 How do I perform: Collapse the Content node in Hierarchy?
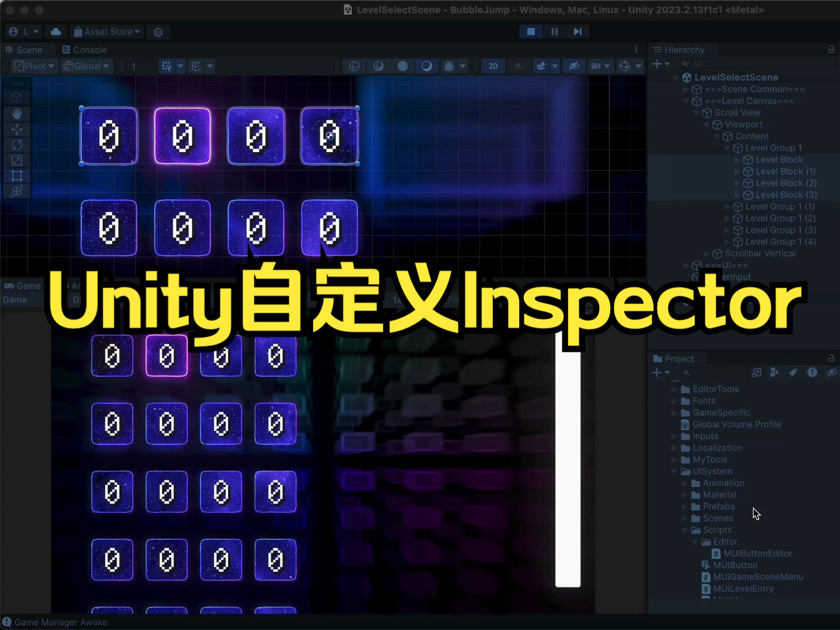tap(717, 136)
